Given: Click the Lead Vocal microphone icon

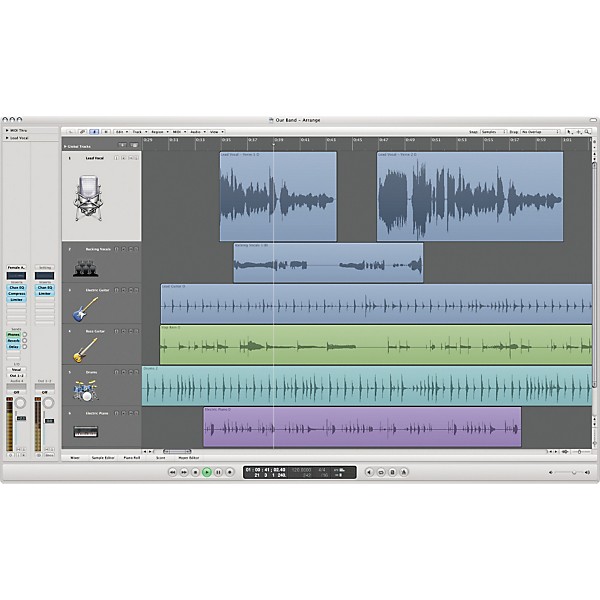Looking at the screenshot, I should point(88,198).
